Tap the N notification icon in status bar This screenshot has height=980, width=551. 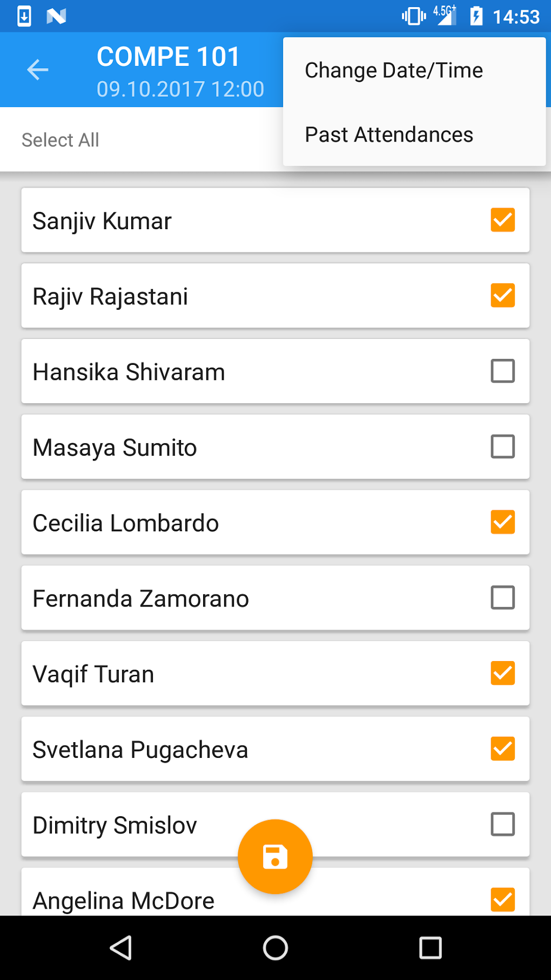pos(56,16)
